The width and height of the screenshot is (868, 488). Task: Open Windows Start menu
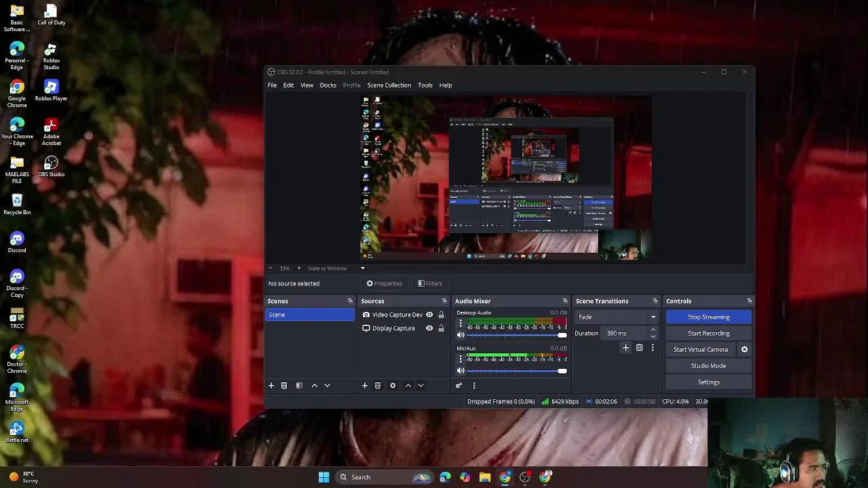point(324,477)
